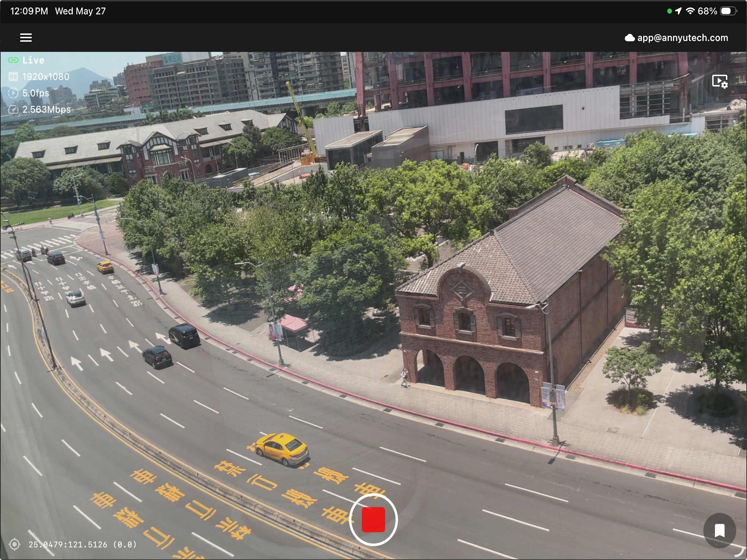This screenshot has height=560, width=747.
Task: Tap the GPS location target icon
Action: coord(14,544)
